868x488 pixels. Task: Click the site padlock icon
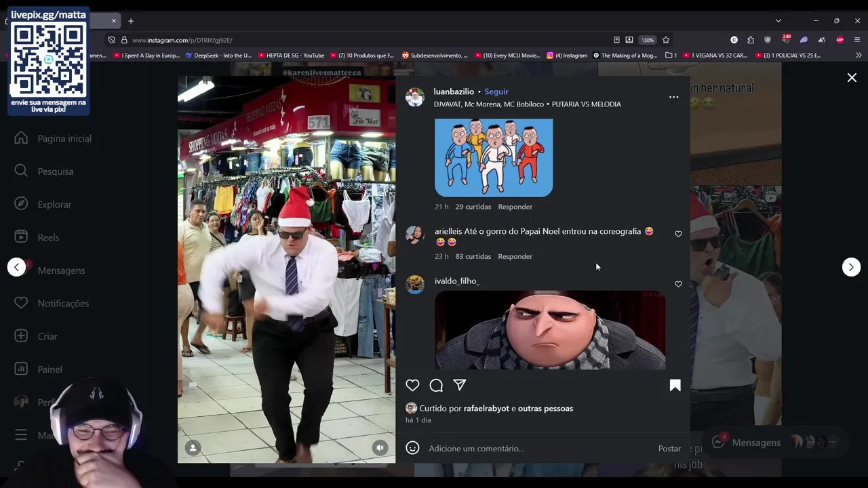124,40
